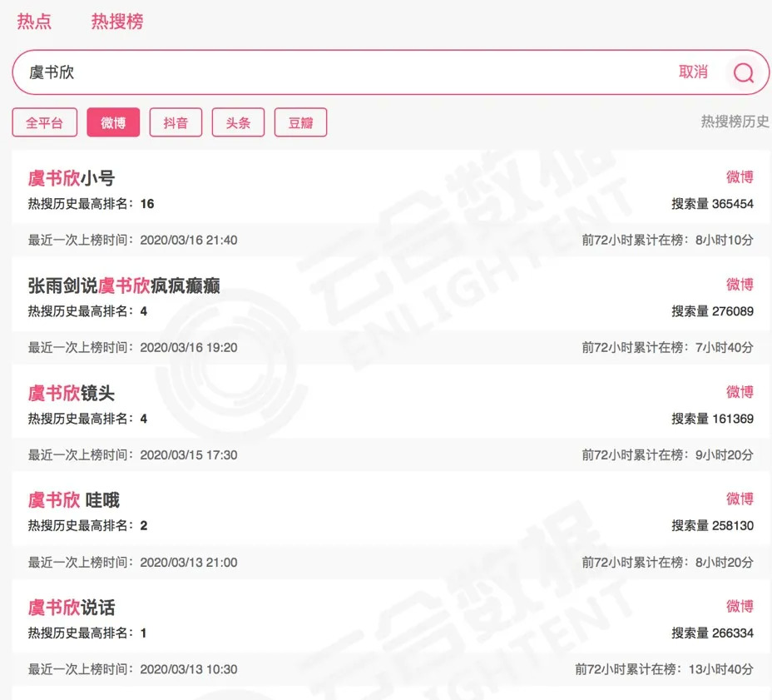772x700 pixels.
Task: Click 搜索量 161369 value
Action: coord(712,419)
